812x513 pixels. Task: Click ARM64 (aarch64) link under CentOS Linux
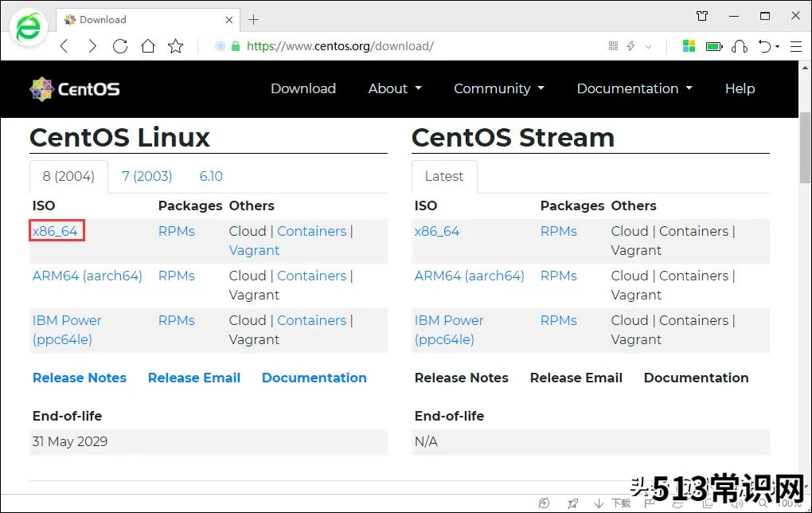click(x=87, y=276)
